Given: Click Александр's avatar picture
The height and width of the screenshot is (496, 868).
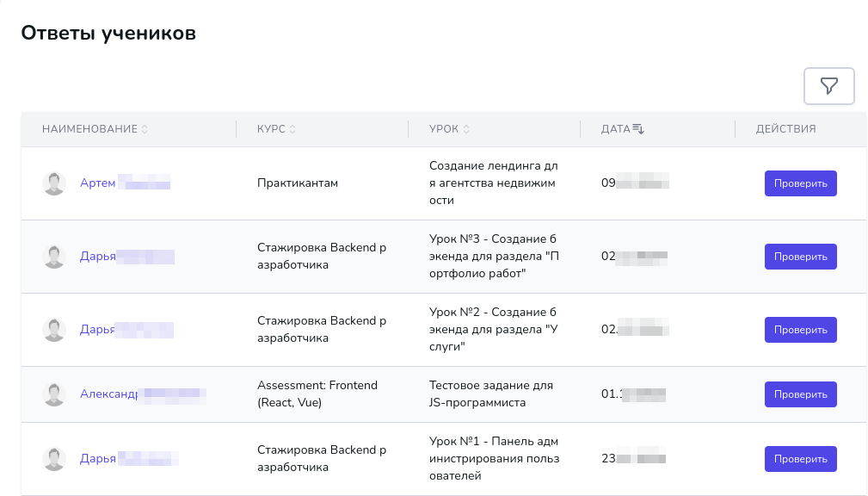Looking at the screenshot, I should tap(54, 394).
